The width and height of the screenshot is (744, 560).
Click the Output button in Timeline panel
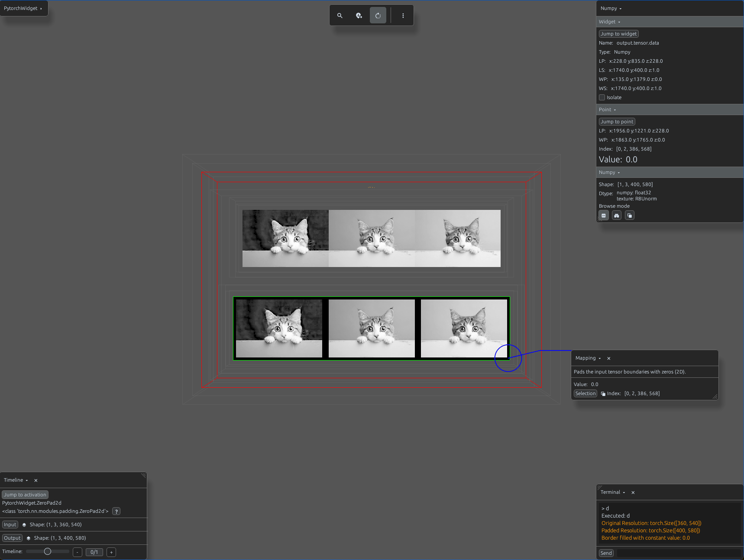point(12,538)
